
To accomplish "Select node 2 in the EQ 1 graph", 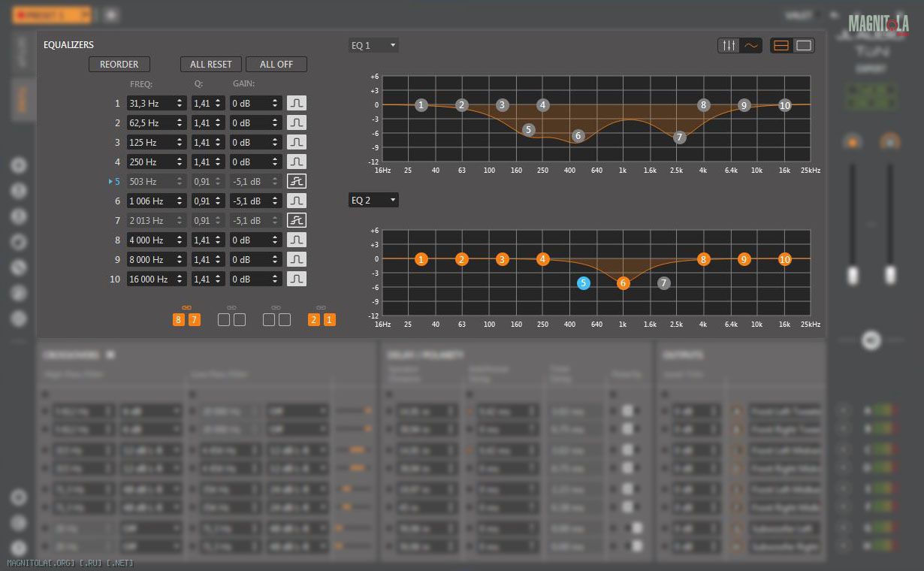I will pyautogui.click(x=462, y=105).
